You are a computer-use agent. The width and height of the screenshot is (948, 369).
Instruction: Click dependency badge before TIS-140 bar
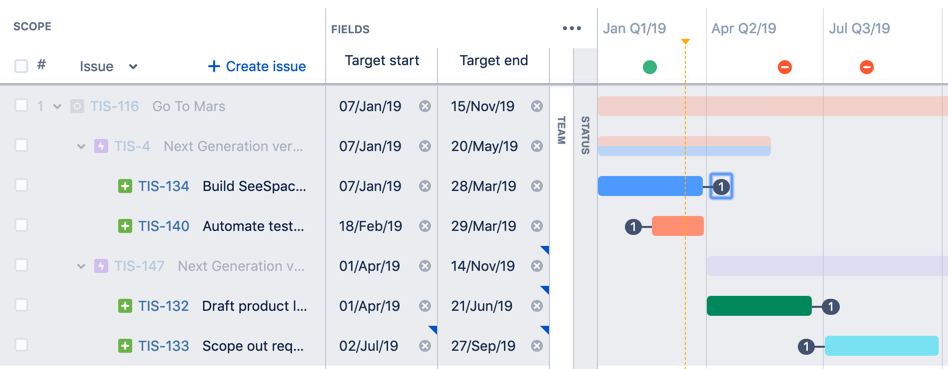tap(633, 227)
